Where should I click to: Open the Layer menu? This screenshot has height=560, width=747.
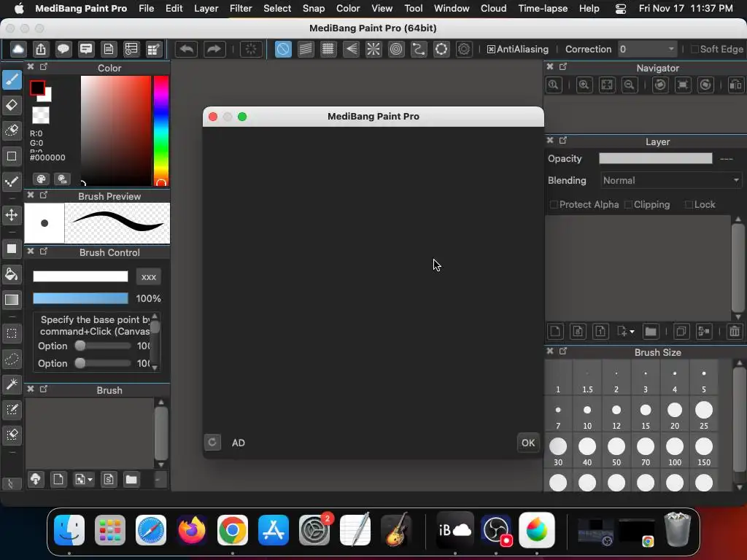(206, 8)
